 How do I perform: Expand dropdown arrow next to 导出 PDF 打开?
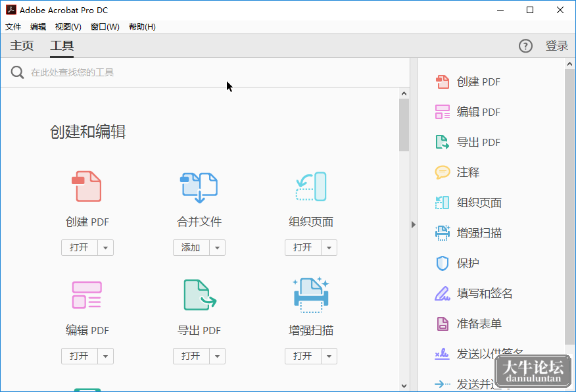tap(217, 356)
